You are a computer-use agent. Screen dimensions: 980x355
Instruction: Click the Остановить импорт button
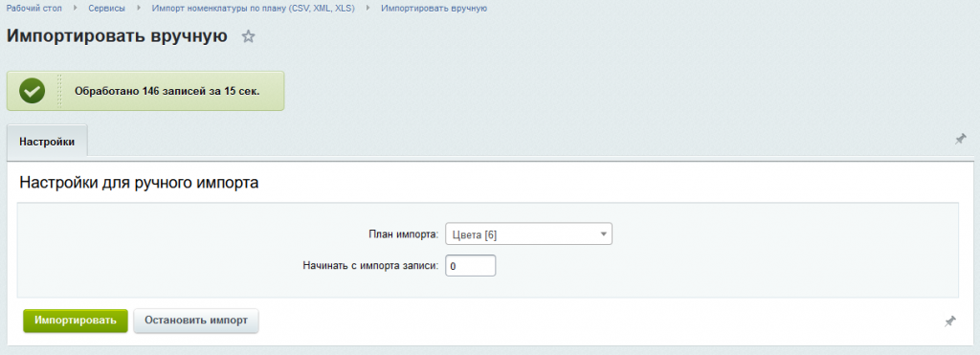pyautogui.click(x=196, y=320)
